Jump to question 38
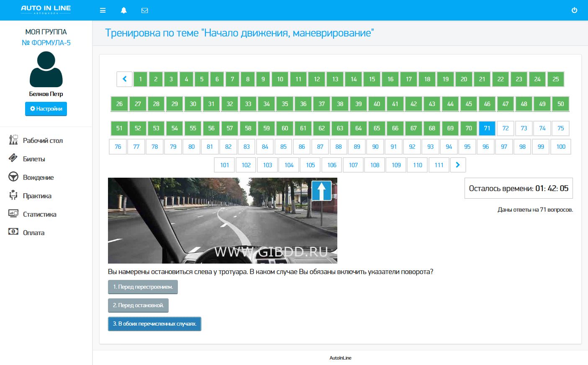588x365 pixels. coord(340,104)
